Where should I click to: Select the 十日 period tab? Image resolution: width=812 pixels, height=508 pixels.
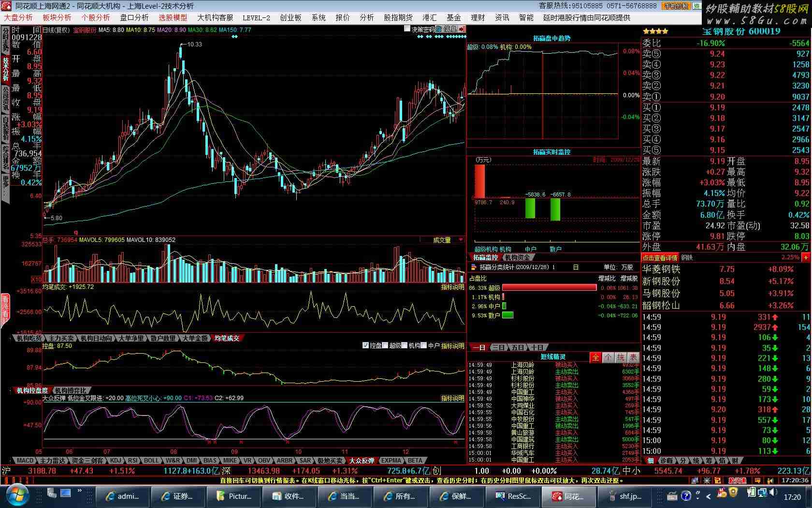(x=537, y=347)
